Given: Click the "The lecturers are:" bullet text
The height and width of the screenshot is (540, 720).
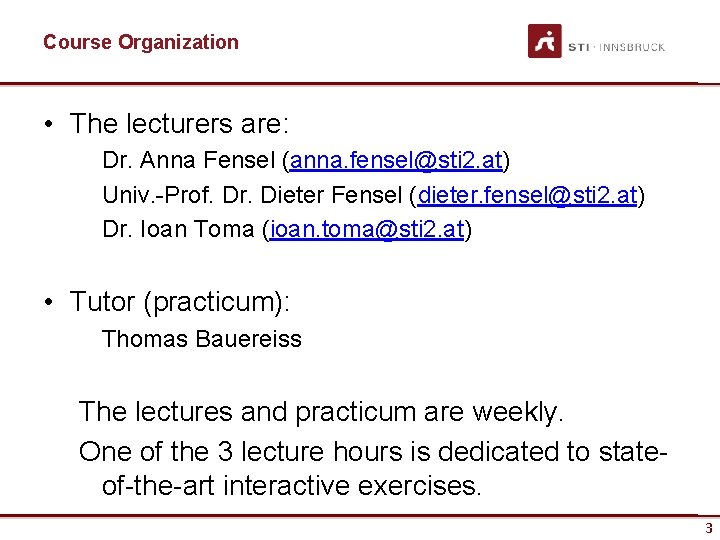Looking at the screenshot, I should coord(179,123).
